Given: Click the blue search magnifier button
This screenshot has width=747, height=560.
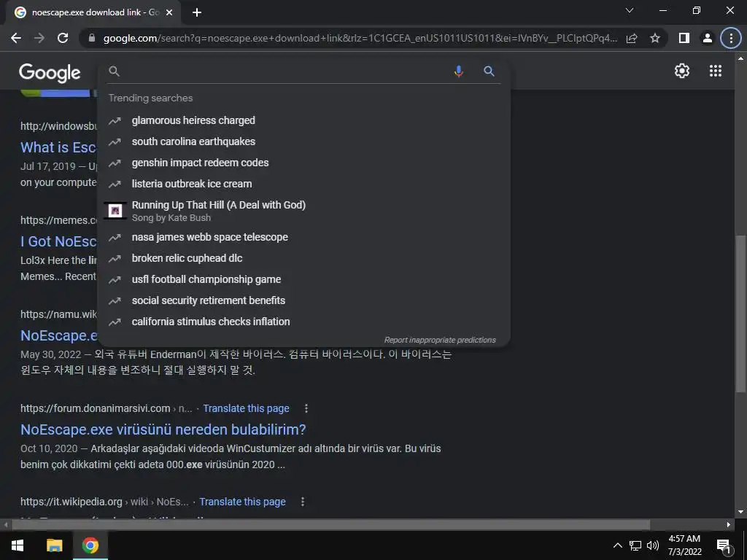Looking at the screenshot, I should click(489, 71).
